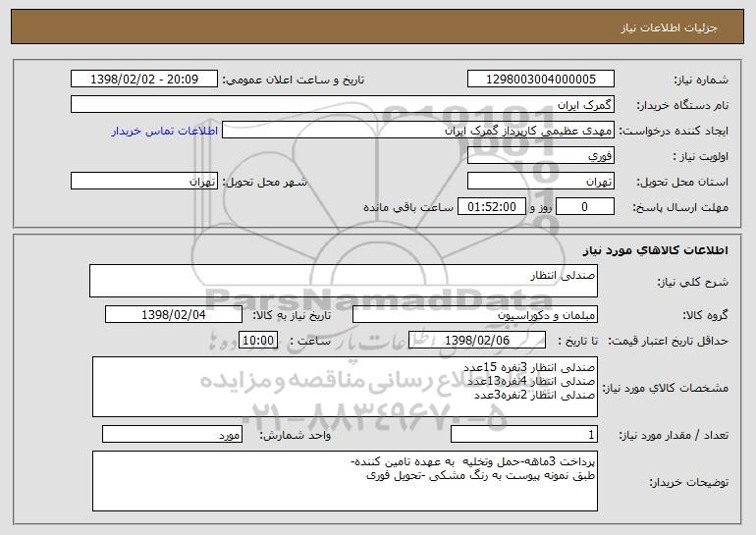756x535 pixels.
Task: Click the label تعداد / مقدار مورد نیاز
Action: [x=674, y=435]
